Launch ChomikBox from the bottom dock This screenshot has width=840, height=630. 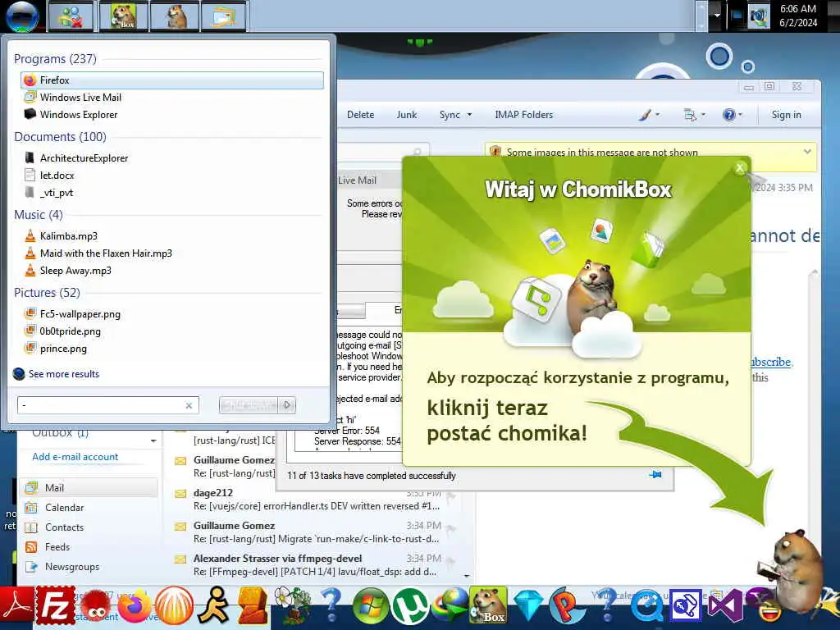488,605
